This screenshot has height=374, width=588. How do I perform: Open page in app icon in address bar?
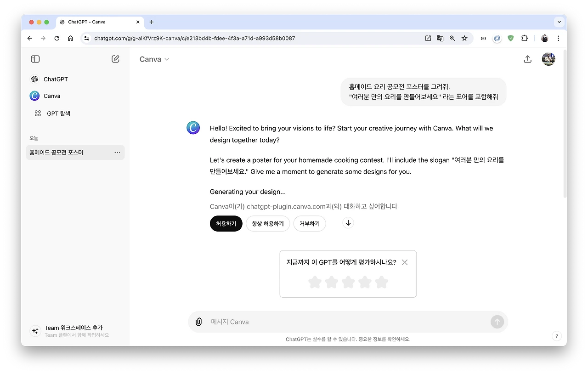pyautogui.click(x=428, y=38)
